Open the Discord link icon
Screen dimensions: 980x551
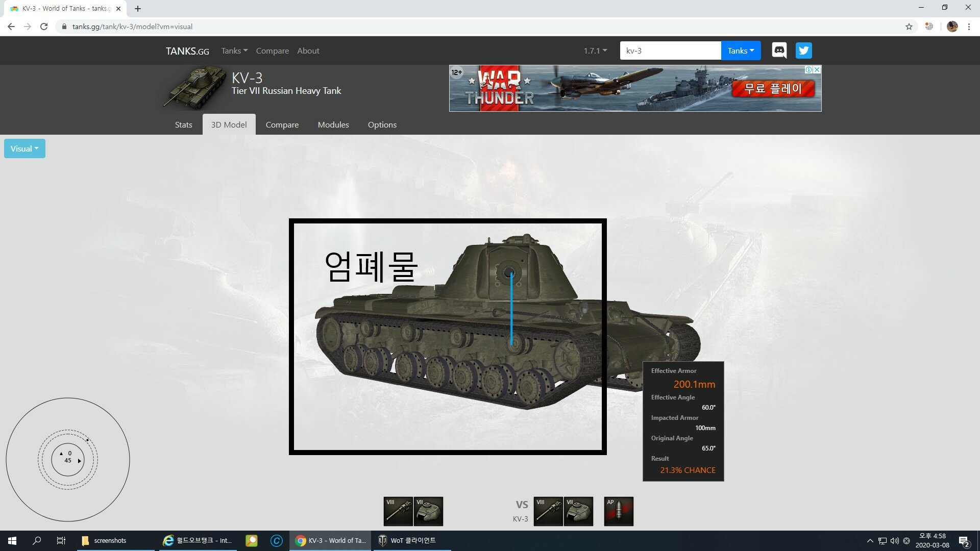[x=779, y=51]
